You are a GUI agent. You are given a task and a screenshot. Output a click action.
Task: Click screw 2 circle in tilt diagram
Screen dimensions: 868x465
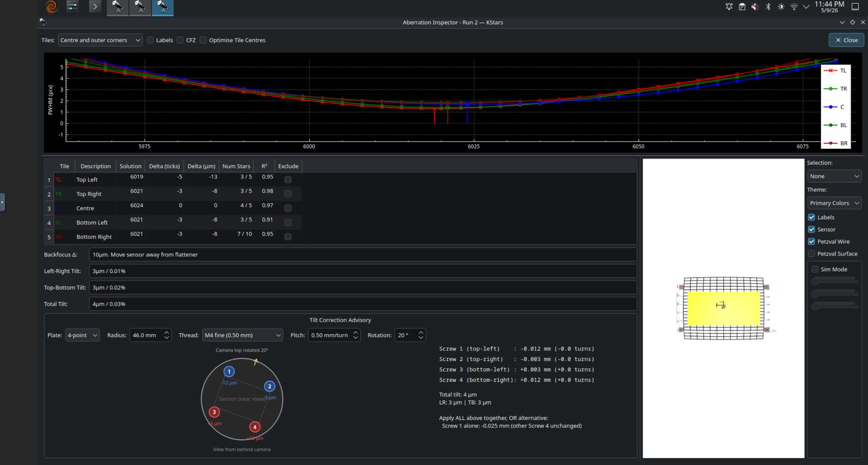[270, 386]
